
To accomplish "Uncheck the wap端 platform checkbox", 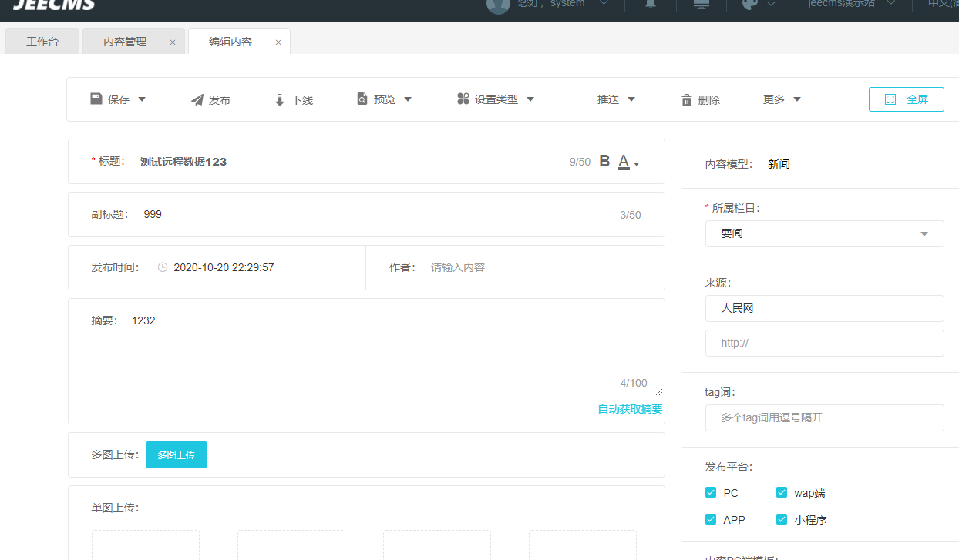I will pyautogui.click(x=782, y=492).
